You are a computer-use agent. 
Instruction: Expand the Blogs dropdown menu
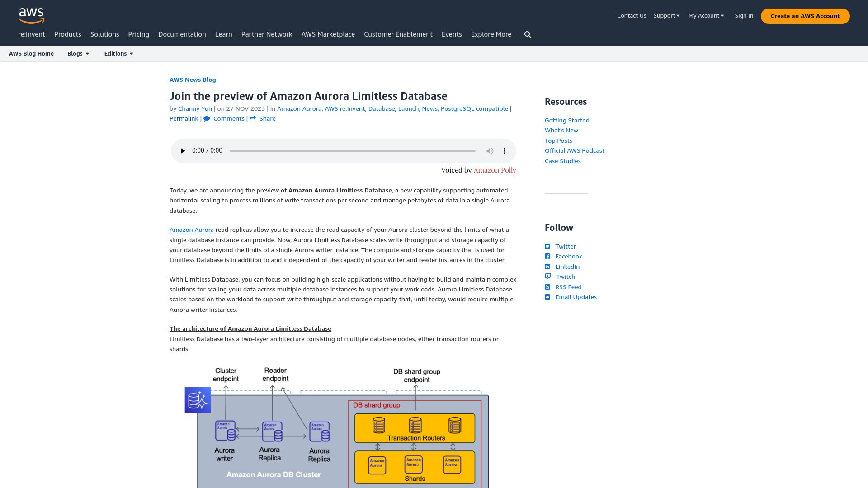78,54
